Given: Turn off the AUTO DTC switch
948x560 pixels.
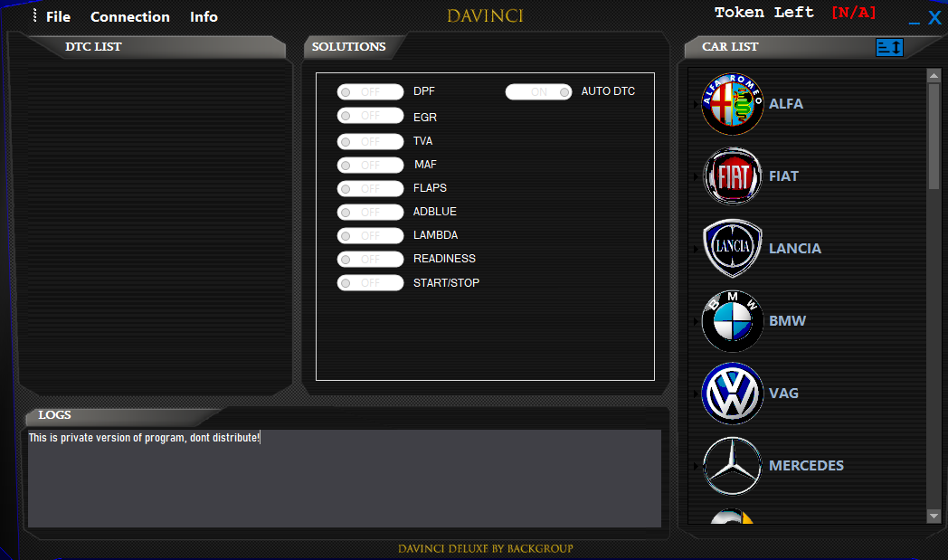Looking at the screenshot, I should 538,92.
